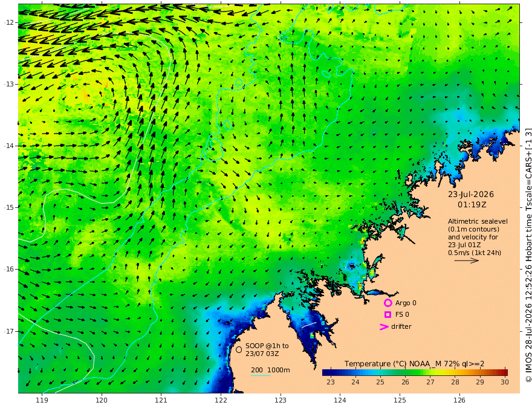Click latitude axis label -17
532x411 pixels.
[9, 331]
